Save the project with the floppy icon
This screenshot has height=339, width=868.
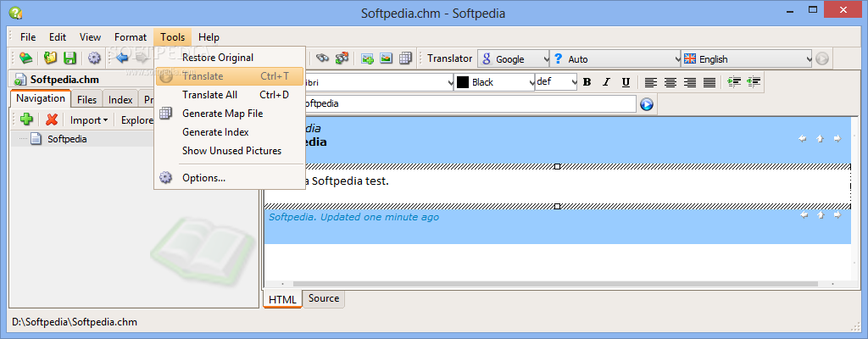[x=70, y=58]
